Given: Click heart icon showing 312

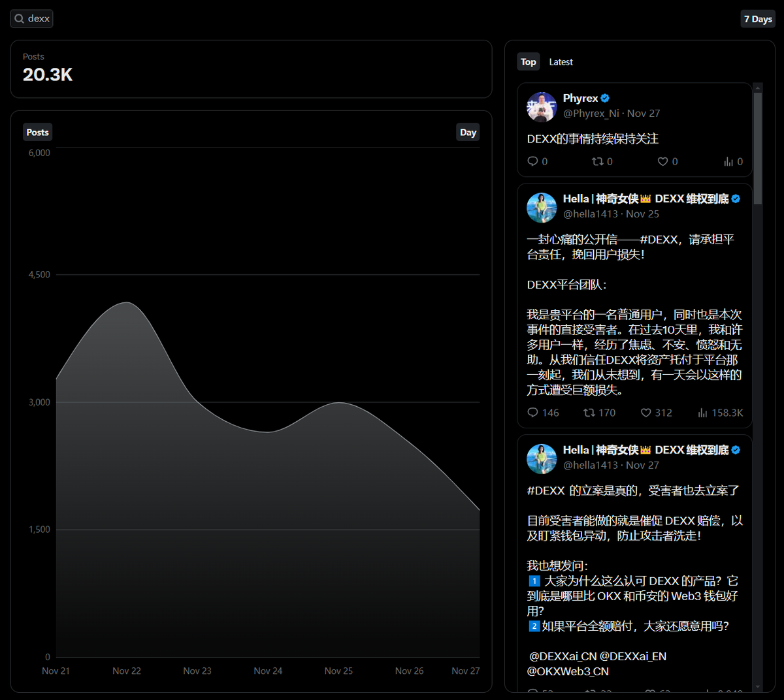Looking at the screenshot, I should pos(645,413).
